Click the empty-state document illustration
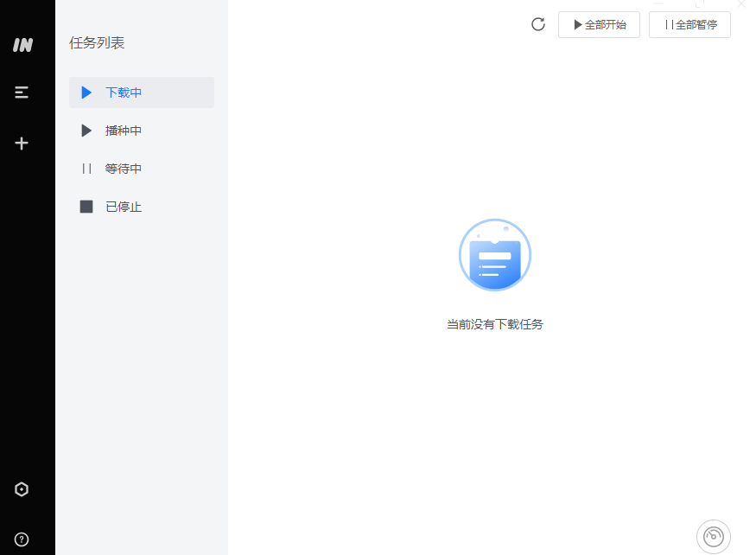The height and width of the screenshot is (555, 756). click(x=494, y=255)
